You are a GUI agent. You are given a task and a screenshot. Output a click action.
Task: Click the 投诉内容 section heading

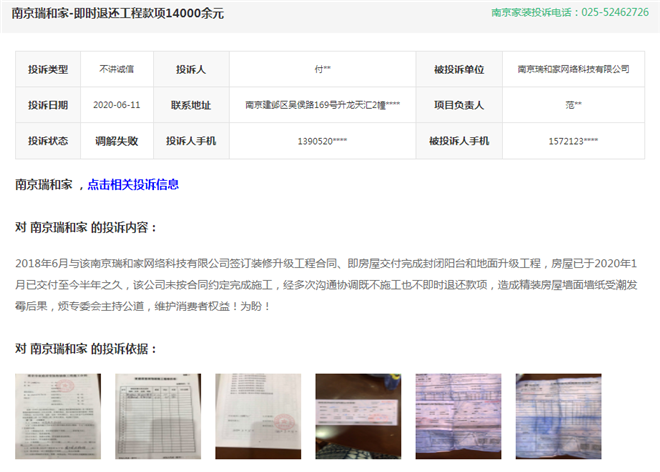click(86, 228)
